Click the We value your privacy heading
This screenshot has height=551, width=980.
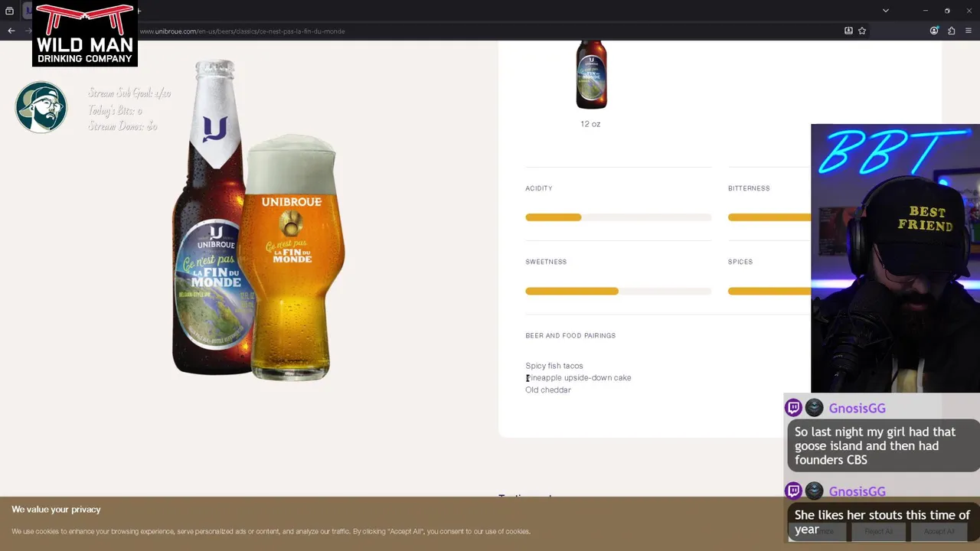pyautogui.click(x=56, y=510)
